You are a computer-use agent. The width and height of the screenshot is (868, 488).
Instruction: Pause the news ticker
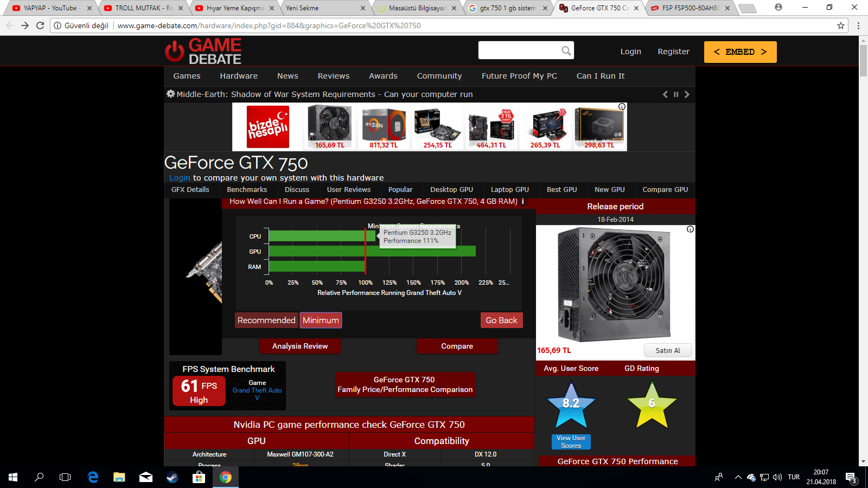point(676,94)
